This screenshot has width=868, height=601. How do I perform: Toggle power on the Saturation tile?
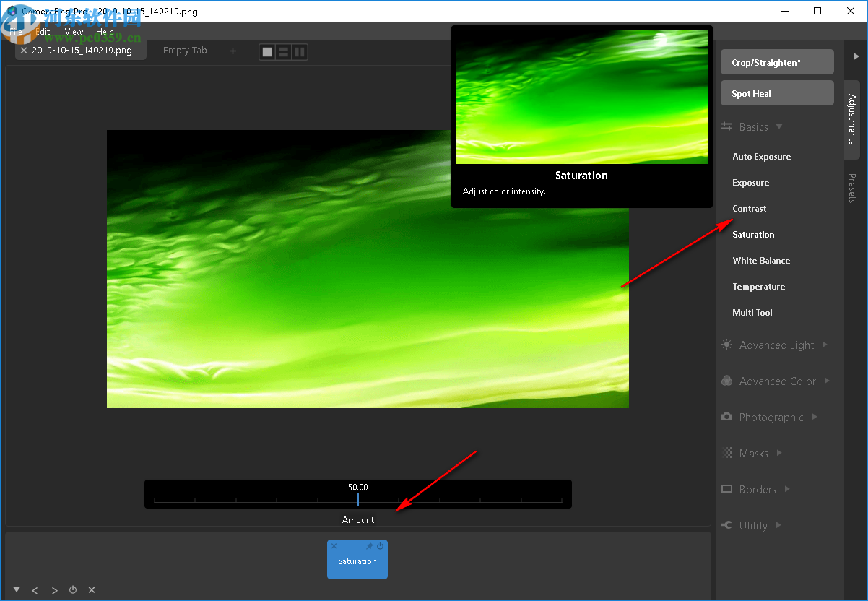[380, 546]
